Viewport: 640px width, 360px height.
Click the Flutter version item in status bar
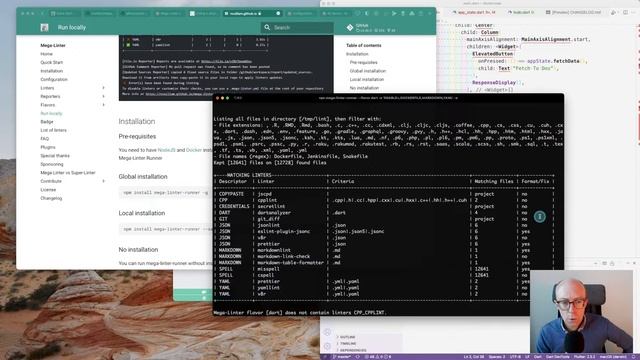point(584,357)
